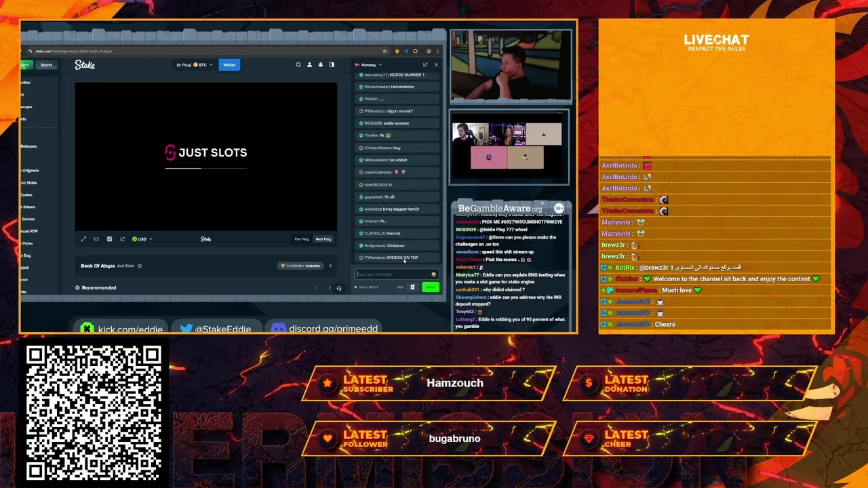
Task: Switch game to theatre mode icon
Action: [x=96, y=239]
